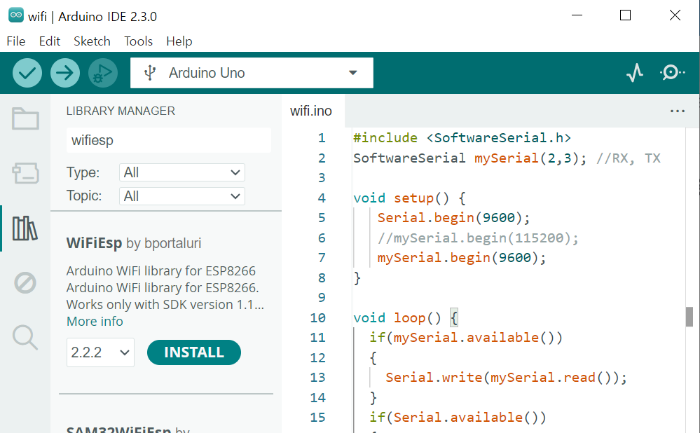
Task: Open the File menu
Action: pos(16,42)
